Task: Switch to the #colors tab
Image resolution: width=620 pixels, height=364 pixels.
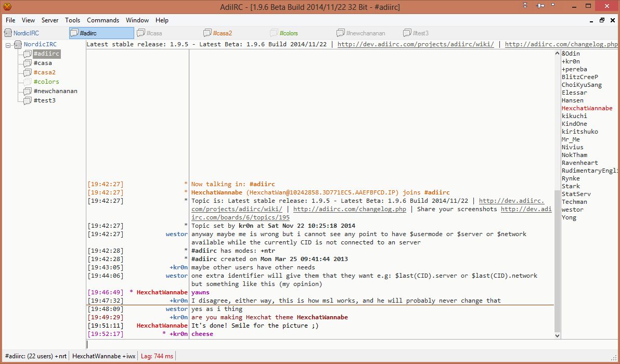Action: [301, 33]
